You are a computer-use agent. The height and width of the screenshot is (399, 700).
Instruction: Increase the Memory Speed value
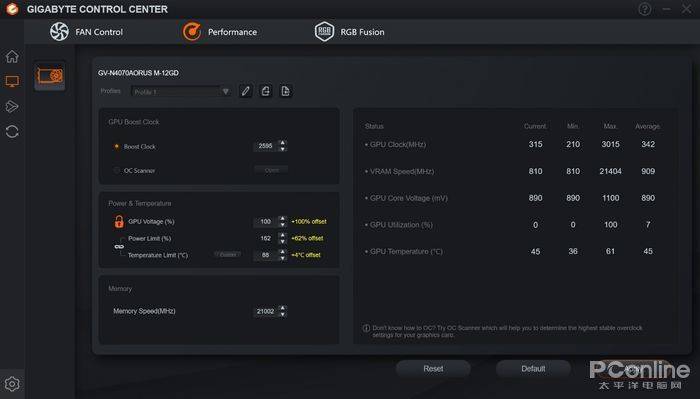[282, 308]
